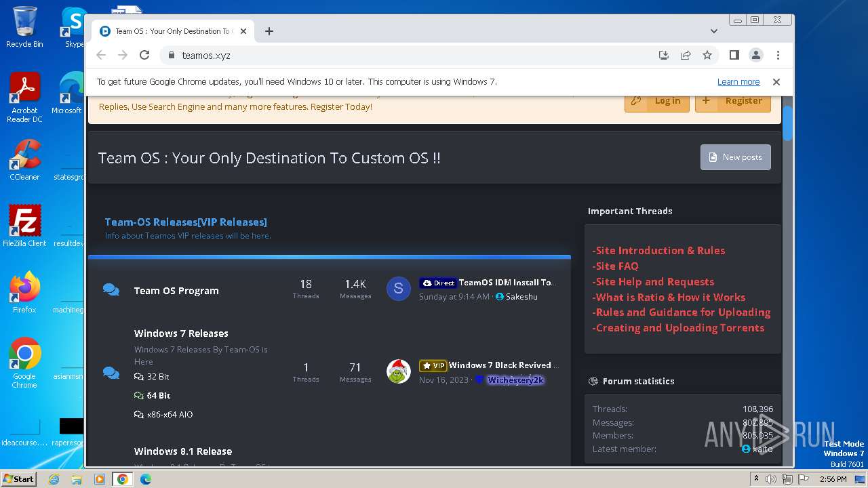Toggle Chrome side panel
This screenshot has width=868, height=488.
734,56
